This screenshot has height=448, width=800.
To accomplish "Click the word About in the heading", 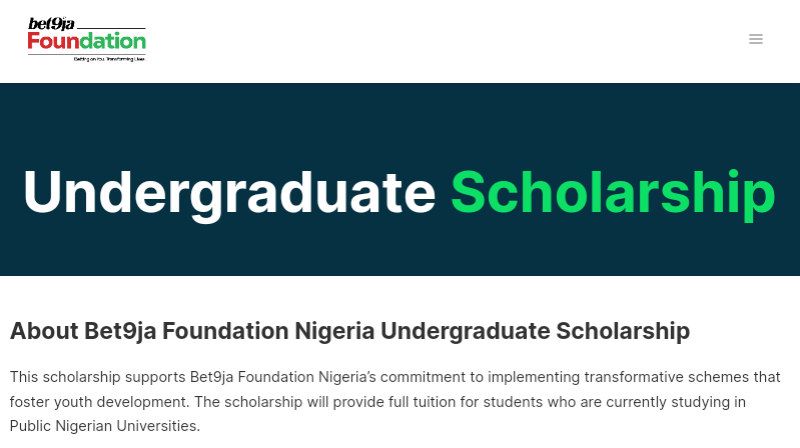I will 44,331.
